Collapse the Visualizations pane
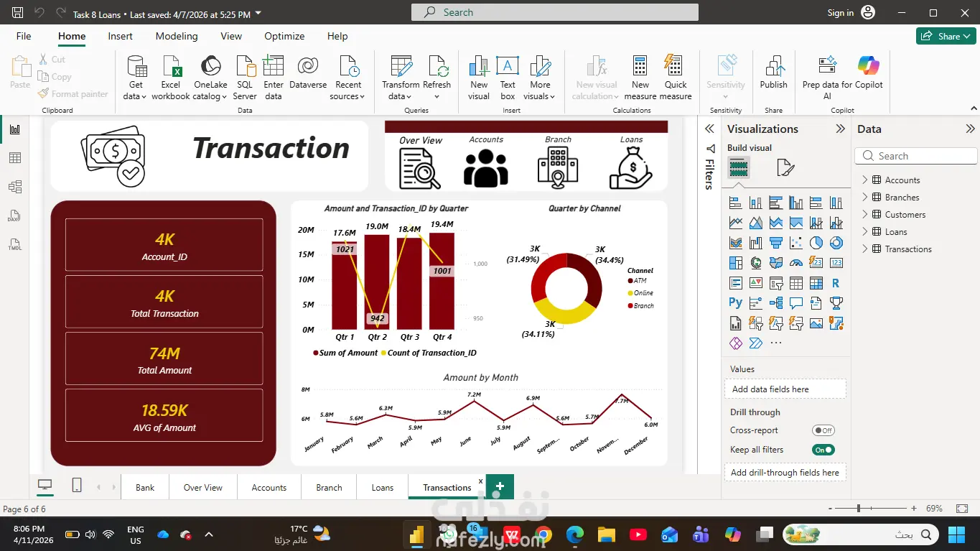Screen dimensions: 980x551 840,129
